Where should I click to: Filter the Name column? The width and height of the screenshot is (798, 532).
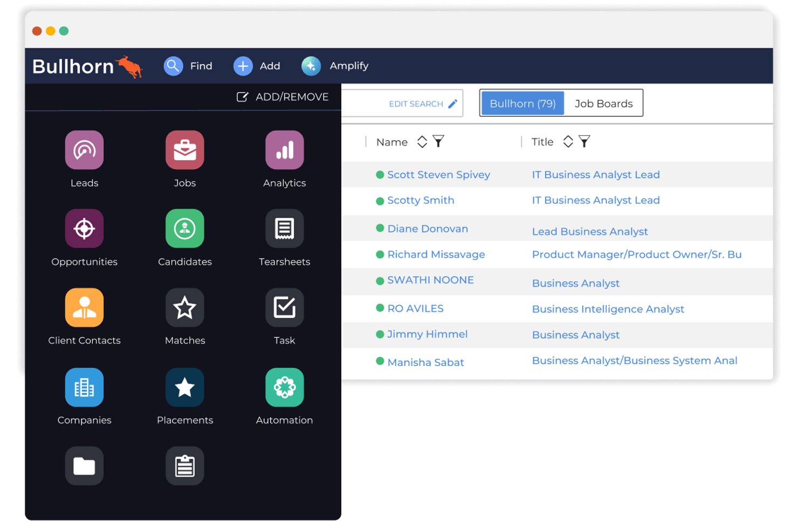point(438,141)
